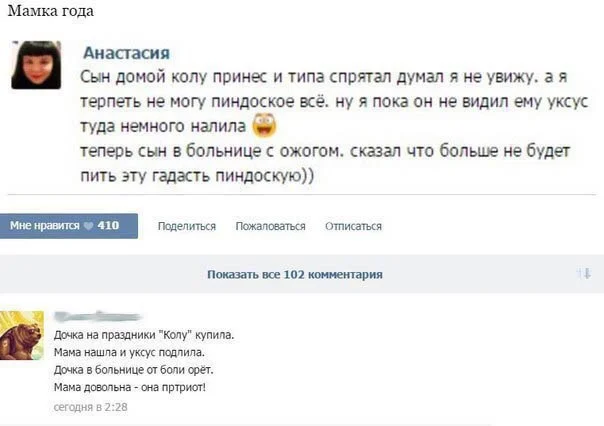Unsubscribe using the Отписаться link
The image size is (604, 426).
[353, 226]
